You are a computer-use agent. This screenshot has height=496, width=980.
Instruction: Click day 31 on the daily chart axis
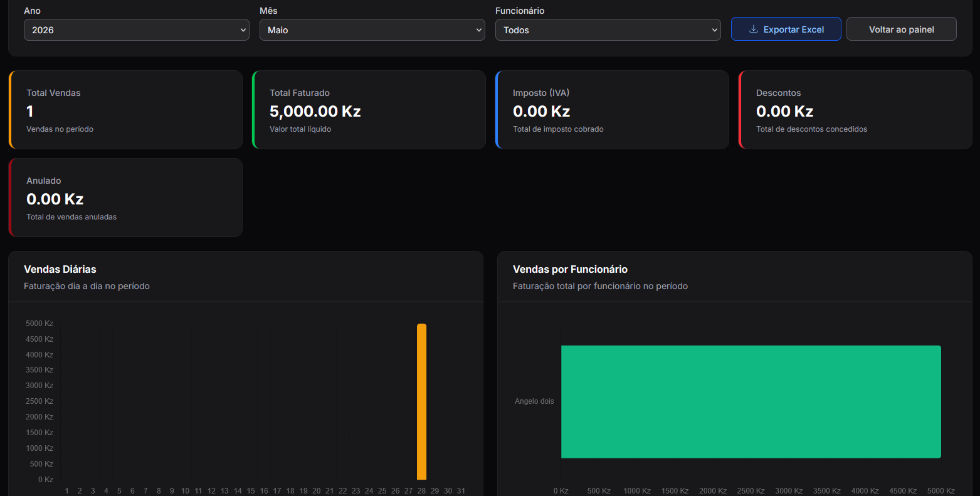click(461, 491)
